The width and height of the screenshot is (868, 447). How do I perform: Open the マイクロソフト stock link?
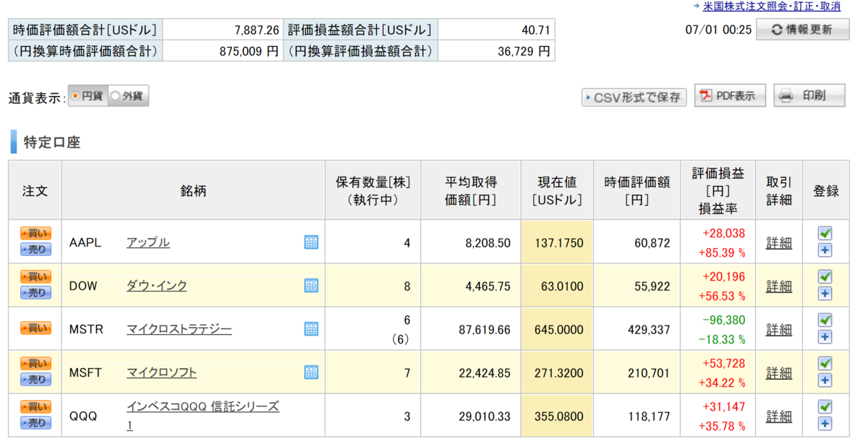[x=161, y=372]
